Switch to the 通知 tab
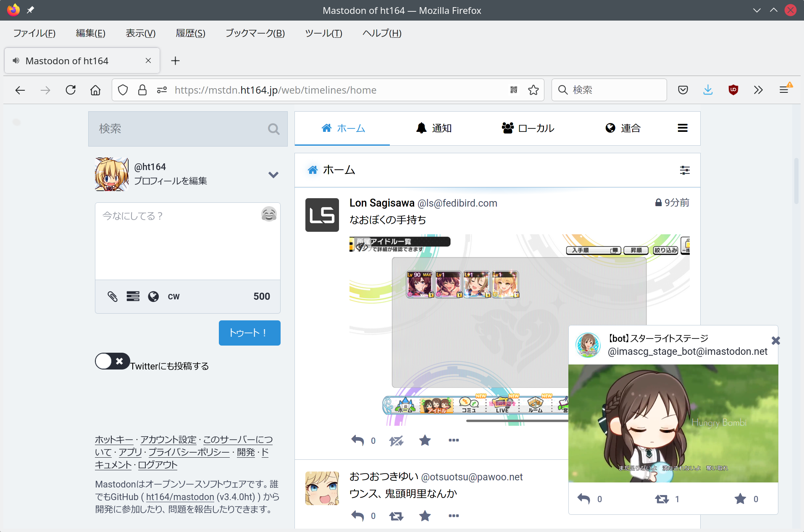Image resolution: width=804 pixels, height=532 pixels. point(434,128)
